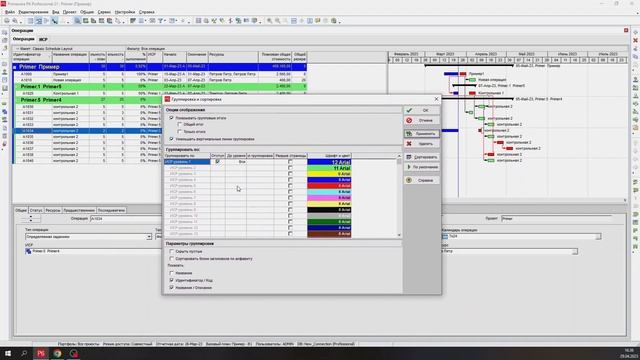This screenshot has width=640, height=360.
Task: Toggle 'Идентификатор / Код' checkbox
Action: (172, 280)
